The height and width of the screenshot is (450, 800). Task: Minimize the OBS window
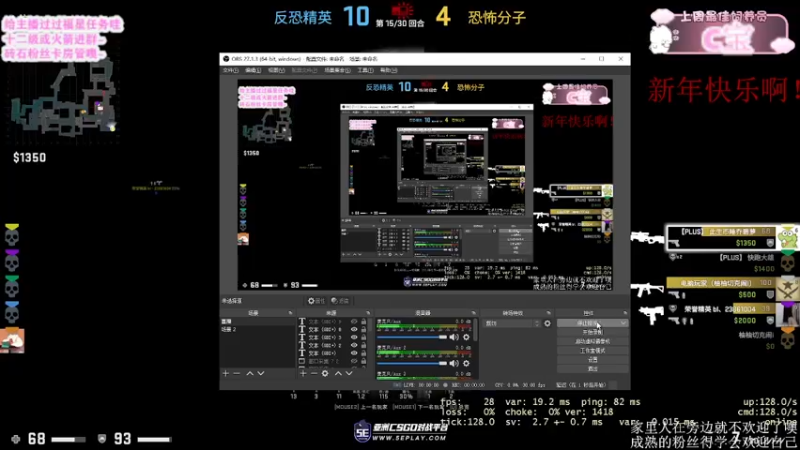point(583,59)
